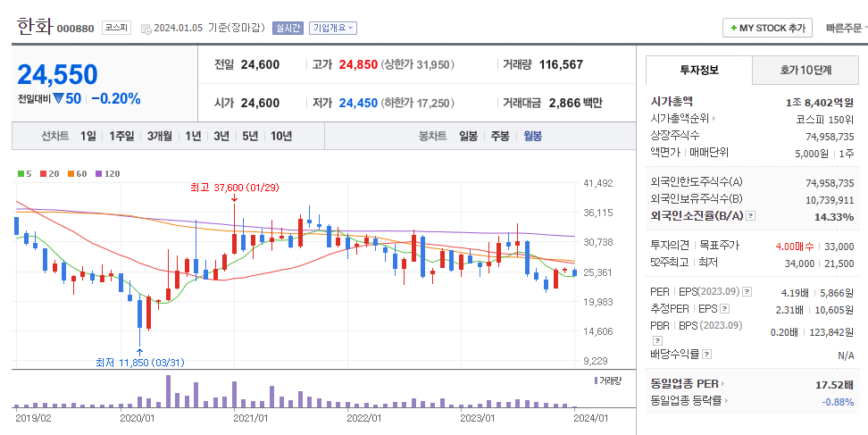Open help icon next to 추정PER EPS

point(724,309)
